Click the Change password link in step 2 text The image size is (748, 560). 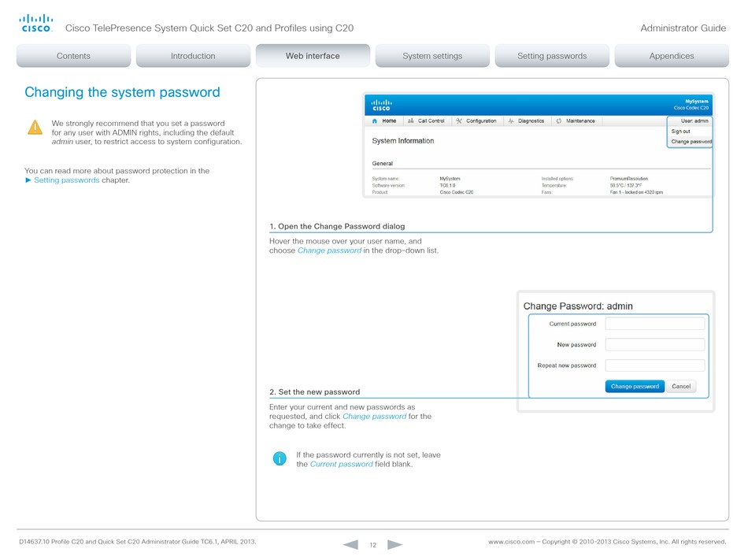coord(375,417)
